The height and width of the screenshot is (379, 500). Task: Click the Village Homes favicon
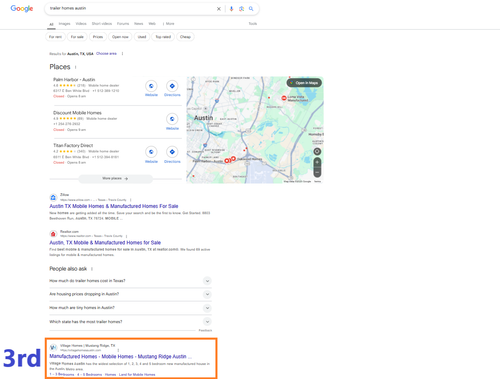(x=53, y=348)
